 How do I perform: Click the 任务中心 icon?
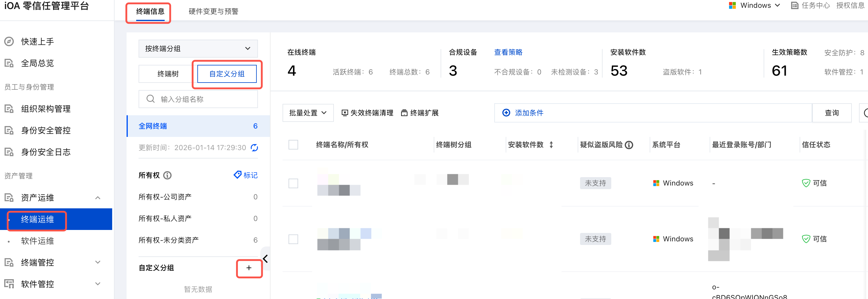point(795,5)
